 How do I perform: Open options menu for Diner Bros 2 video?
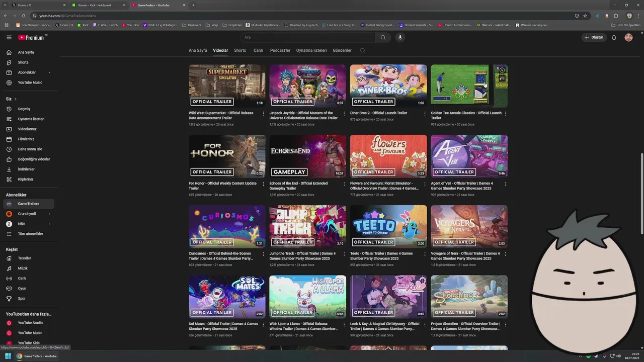(x=425, y=114)
